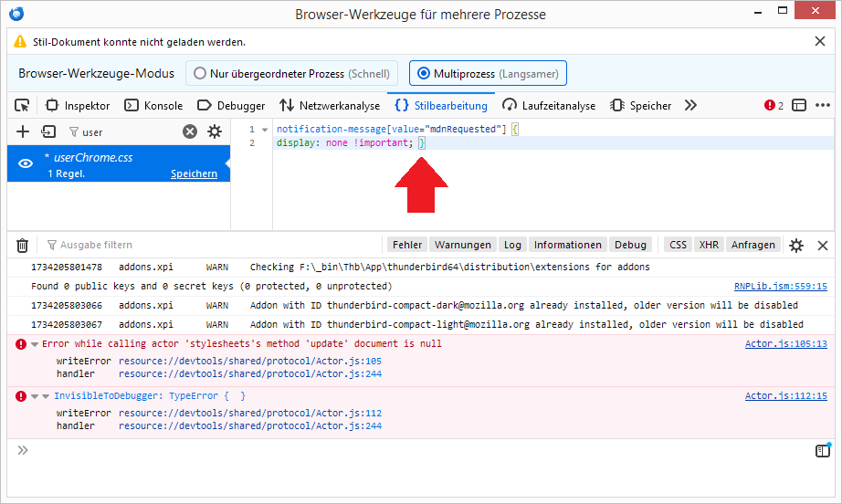
Task: Click the warning triangle notification icon
Action: (20, 41)
